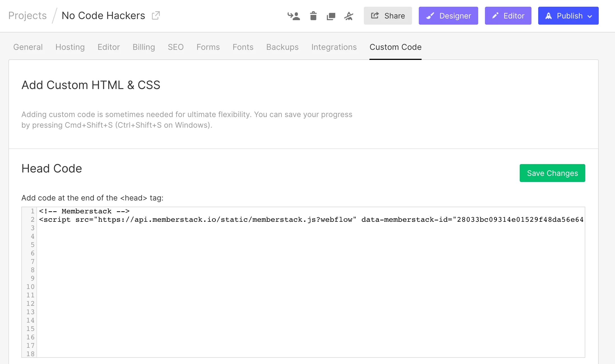The height and width of the screenshot is (364, 615).
Task: Click the duplicate project icon
Action: [331, 16]
